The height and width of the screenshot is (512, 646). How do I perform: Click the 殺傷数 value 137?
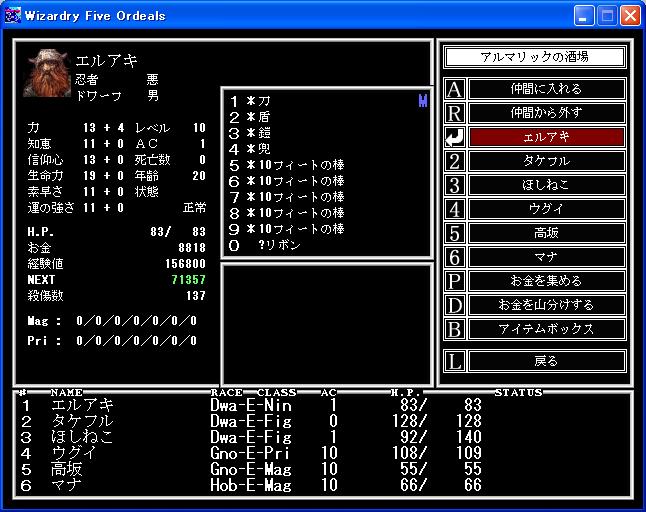click(196, 296)
